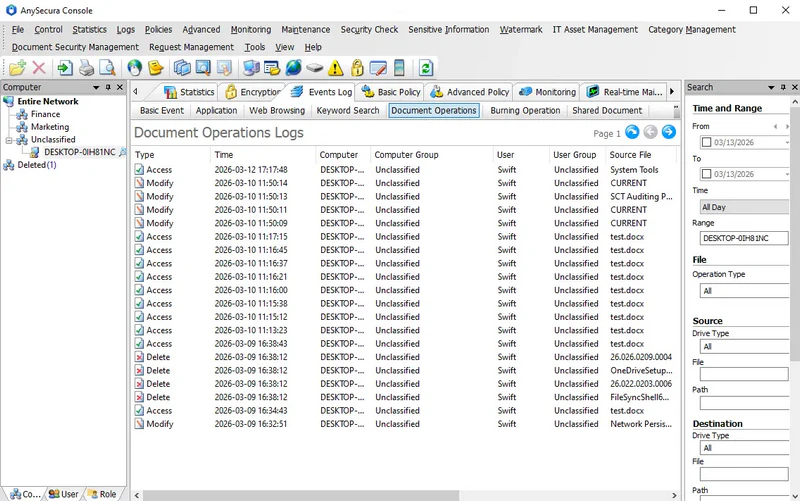Open the Web Browsing sub-tab
The height and width of the screenshot is (501, 800).
click(277, 111)
